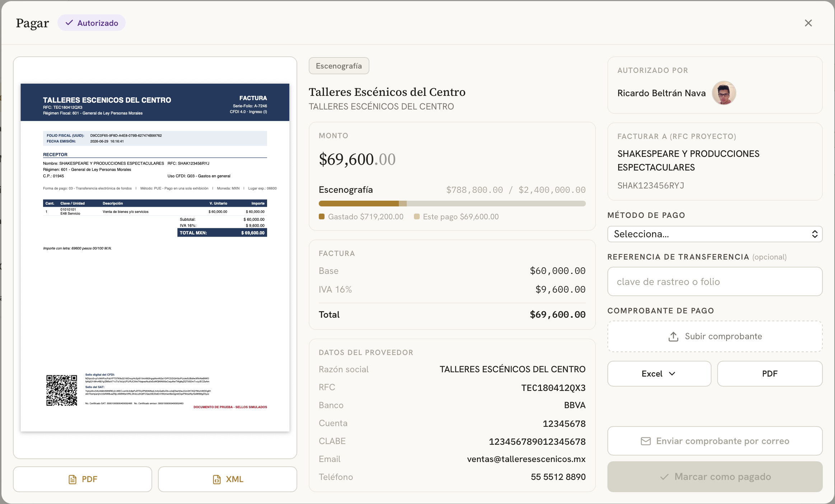Click the bank name BBVA
Screen dimensions: 835x504
point(575,405)
